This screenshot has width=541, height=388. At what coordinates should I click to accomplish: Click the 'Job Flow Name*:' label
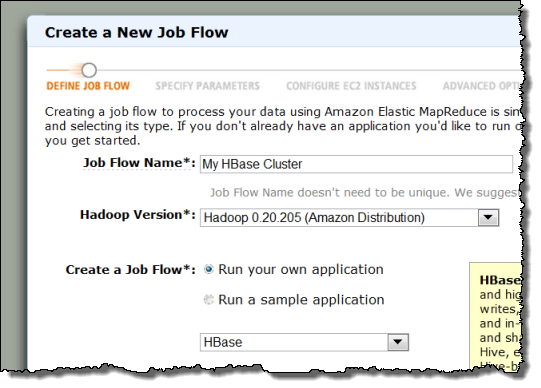tap(139, 162)
